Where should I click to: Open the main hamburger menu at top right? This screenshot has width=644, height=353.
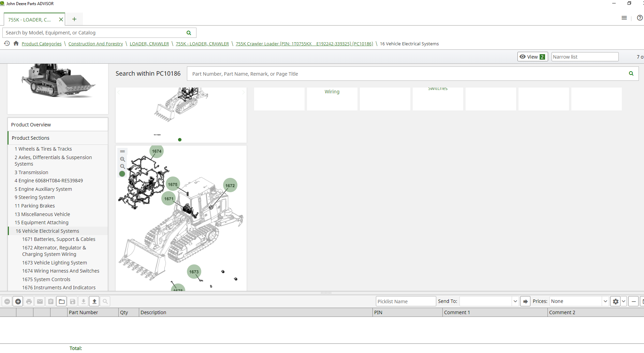(x=624, y=18)
